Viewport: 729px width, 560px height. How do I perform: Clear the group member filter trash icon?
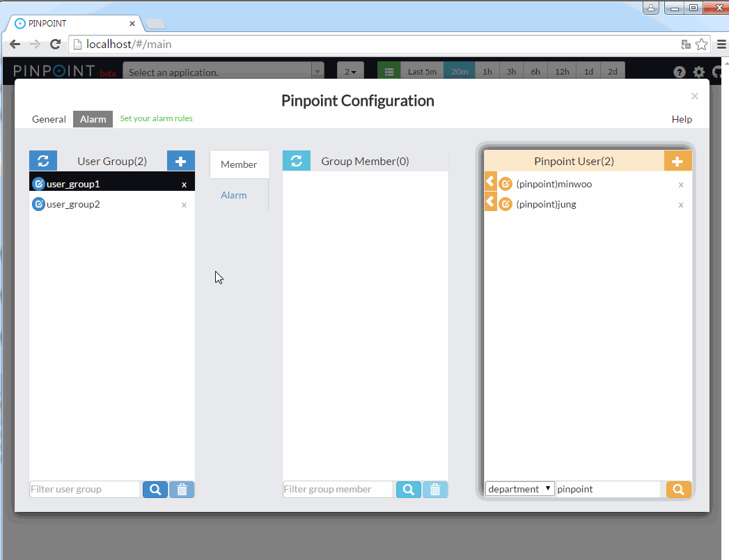435,490
